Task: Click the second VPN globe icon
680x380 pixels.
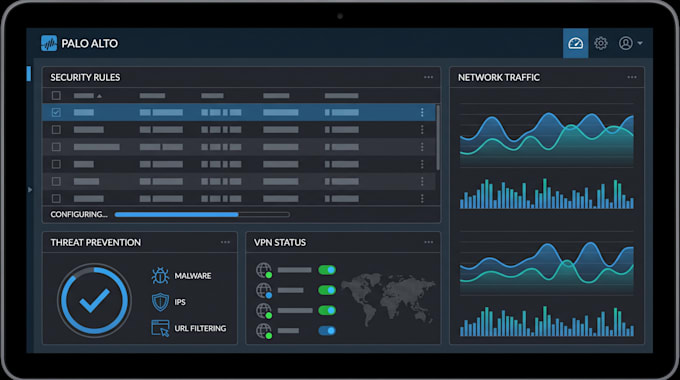Action: click(264, 290)
